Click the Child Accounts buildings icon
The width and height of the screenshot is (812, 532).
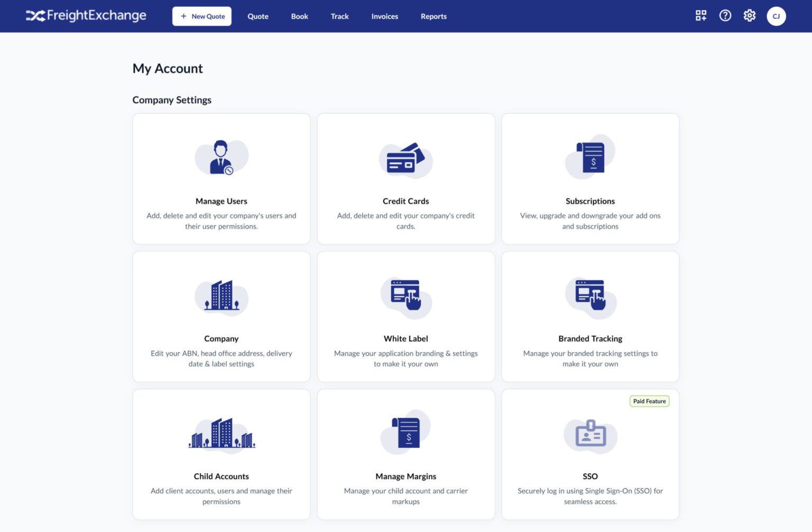coord(222,434)
